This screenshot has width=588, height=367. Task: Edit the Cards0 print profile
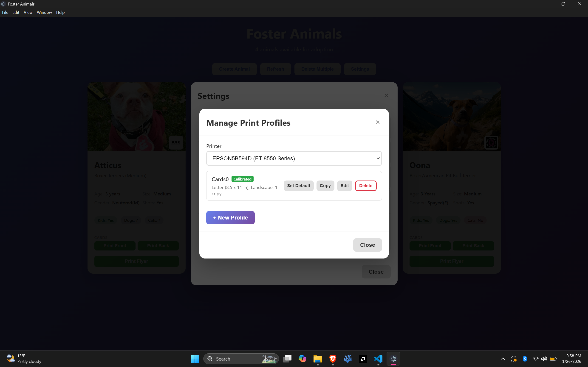pyautogui.click(x=344, y=186)
